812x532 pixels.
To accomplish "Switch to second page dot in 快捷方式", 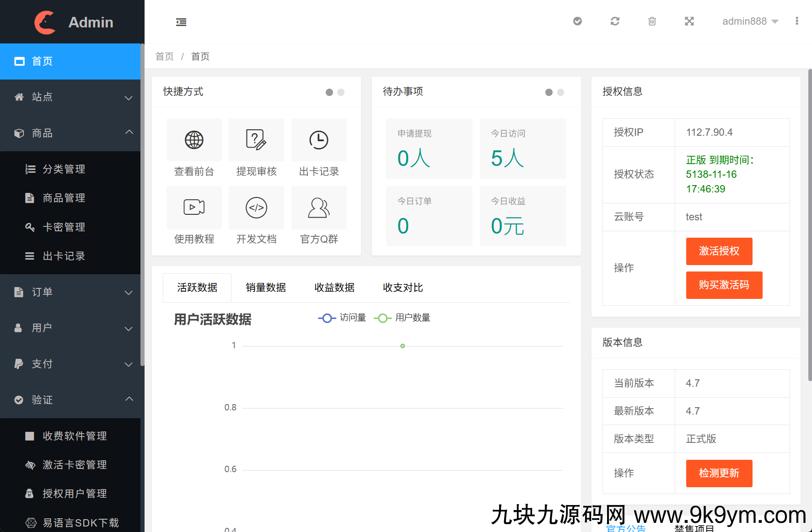I will (x=341, y=92).
